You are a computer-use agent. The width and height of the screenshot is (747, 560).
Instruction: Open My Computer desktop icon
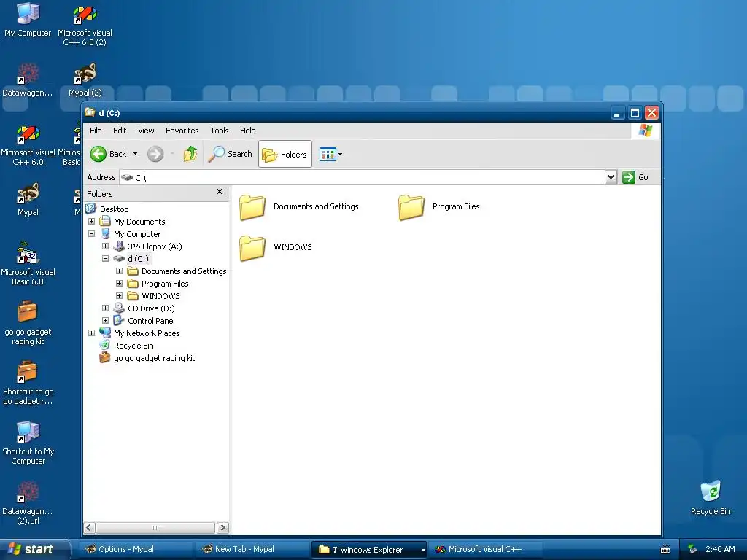[28, 20]
